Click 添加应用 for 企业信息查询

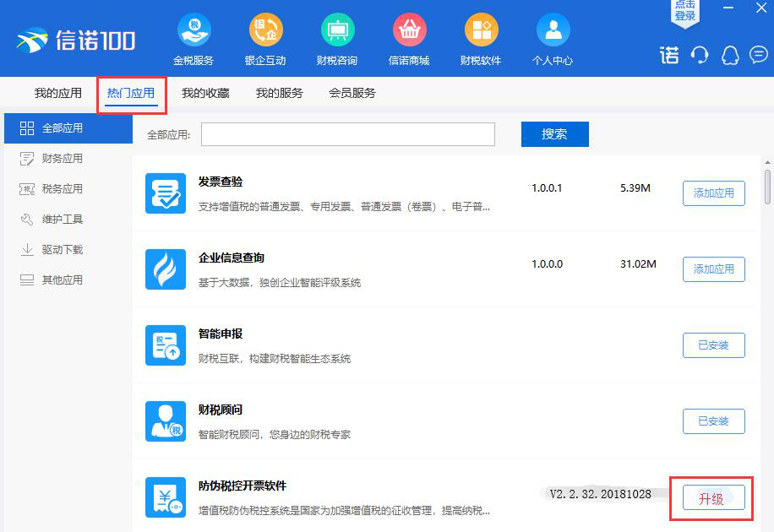point(714,269)
